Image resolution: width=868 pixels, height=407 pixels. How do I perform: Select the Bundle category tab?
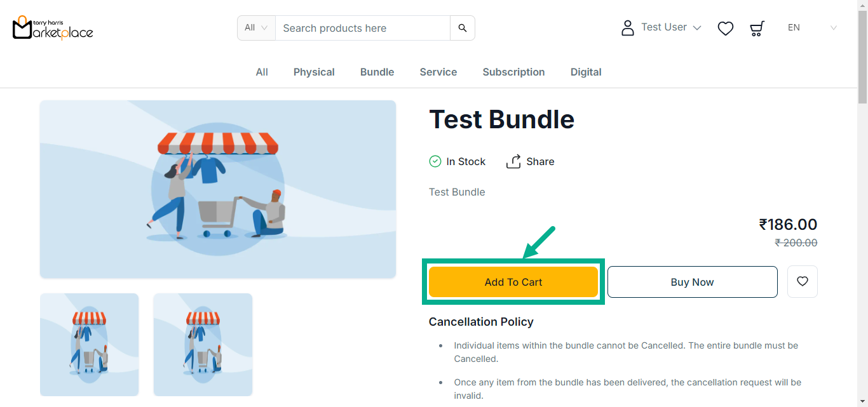click(x=377, y=72)
